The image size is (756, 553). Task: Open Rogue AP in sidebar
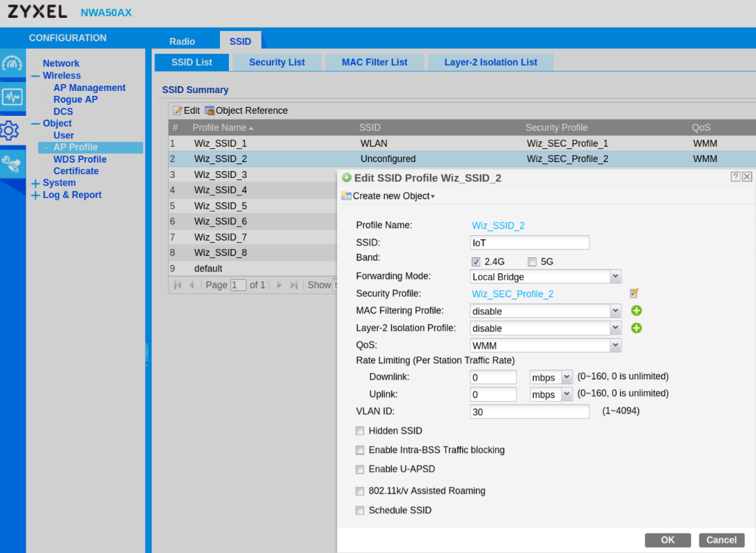coord(75,99)
